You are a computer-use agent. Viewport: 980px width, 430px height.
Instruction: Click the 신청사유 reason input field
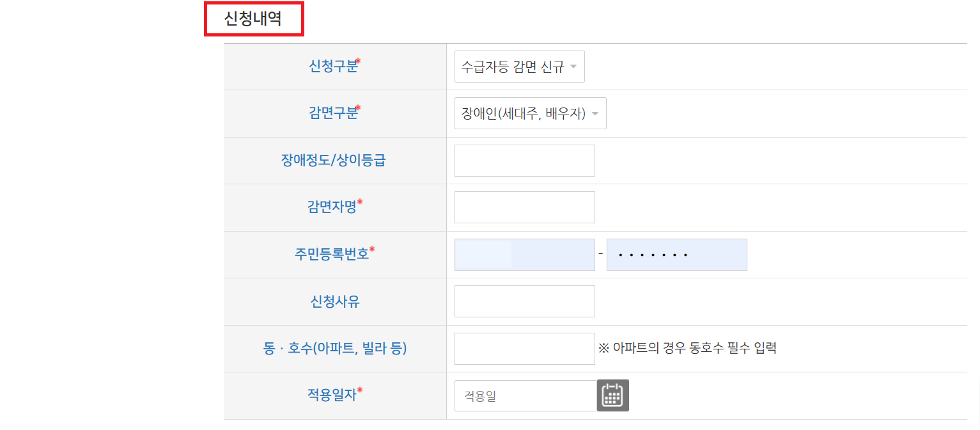524,301
